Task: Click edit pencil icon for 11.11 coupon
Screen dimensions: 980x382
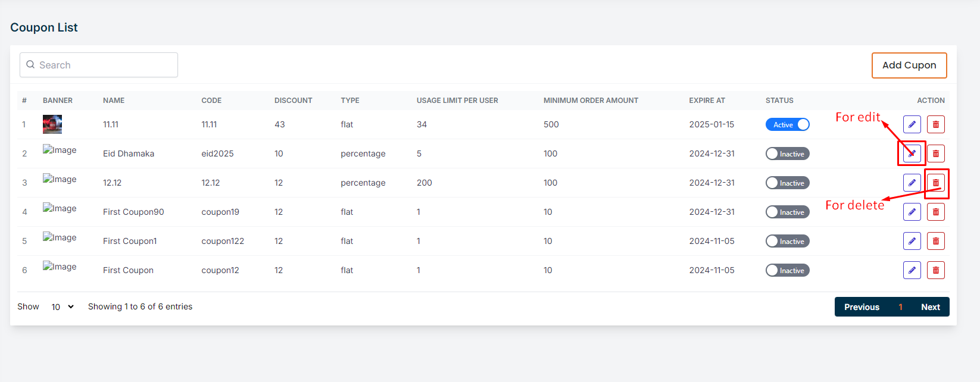Action: point(912,124)
